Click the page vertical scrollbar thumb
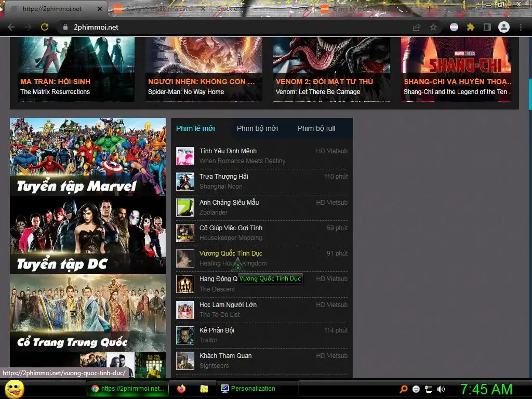The image size is (532, 399). click(x=530, y=94)
